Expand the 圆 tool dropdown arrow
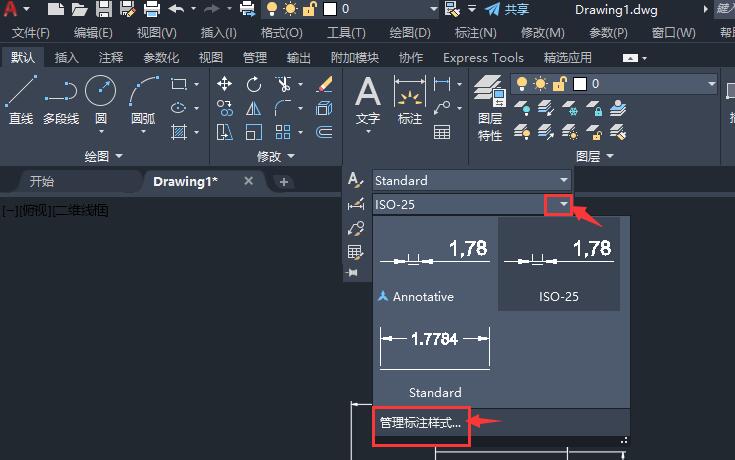735x460 pixels. click(101, 132)
